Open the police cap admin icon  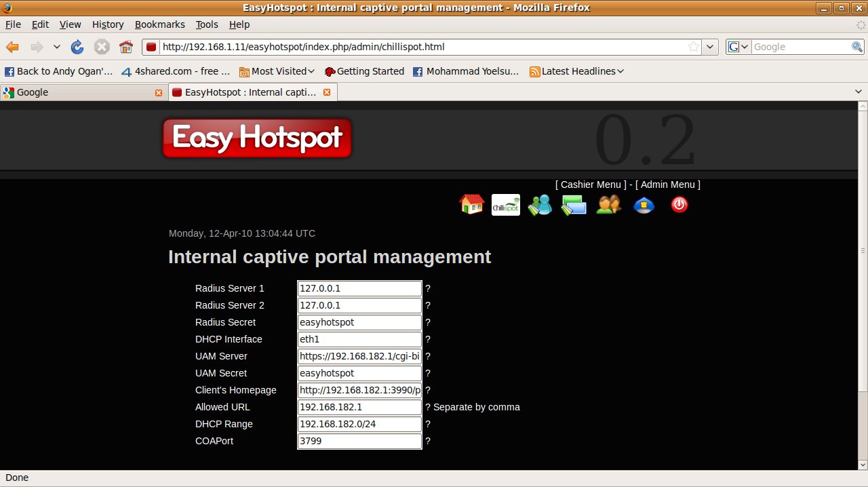[x=644, y=205]
